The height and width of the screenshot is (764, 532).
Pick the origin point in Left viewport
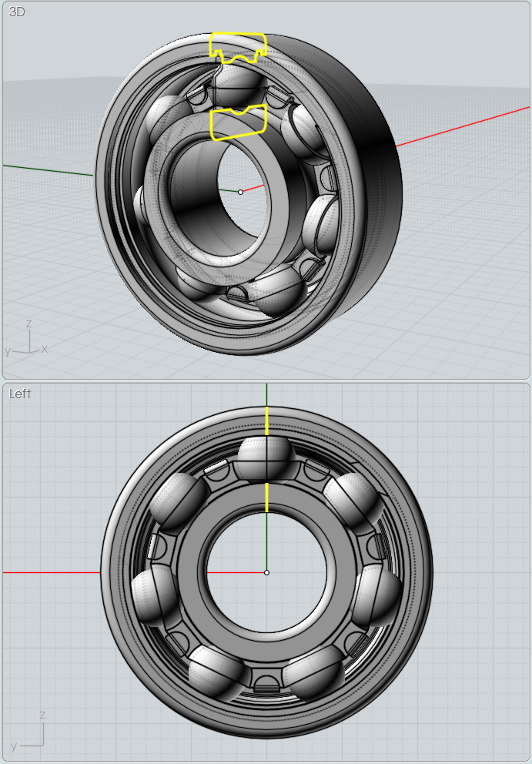[x=266, y=572]
